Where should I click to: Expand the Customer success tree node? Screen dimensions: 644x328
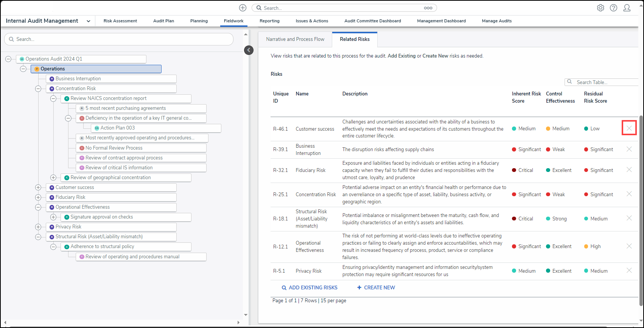point(38,187)
